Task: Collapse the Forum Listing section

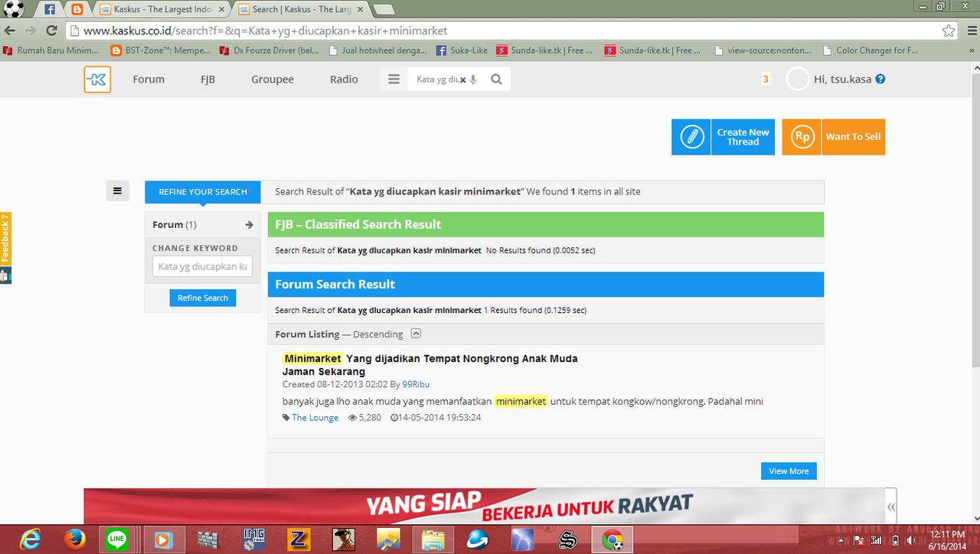Action: [416, 334]
